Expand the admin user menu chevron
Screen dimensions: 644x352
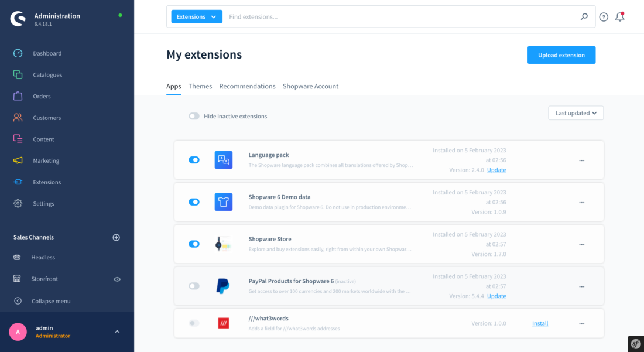117,332
